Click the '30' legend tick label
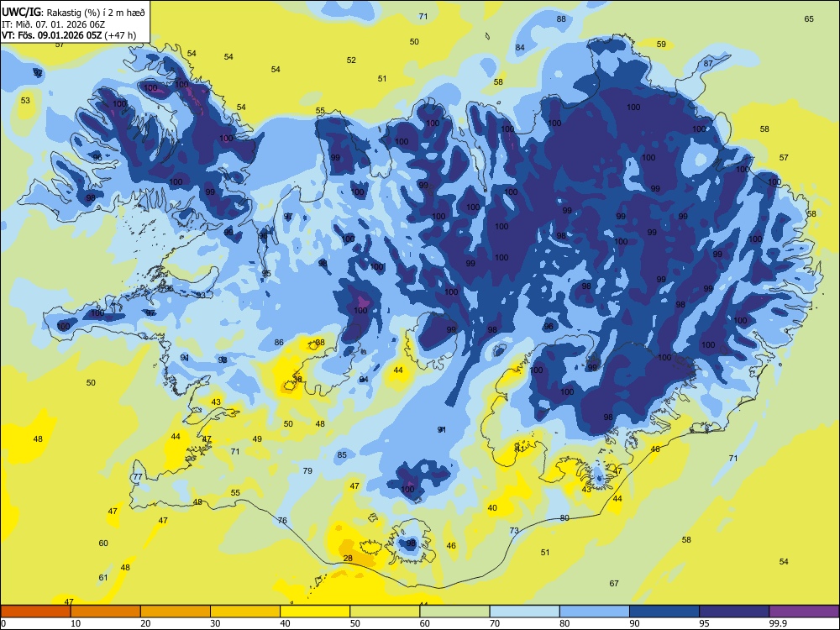This screenshot has height=630, width=840. (215, 623)
